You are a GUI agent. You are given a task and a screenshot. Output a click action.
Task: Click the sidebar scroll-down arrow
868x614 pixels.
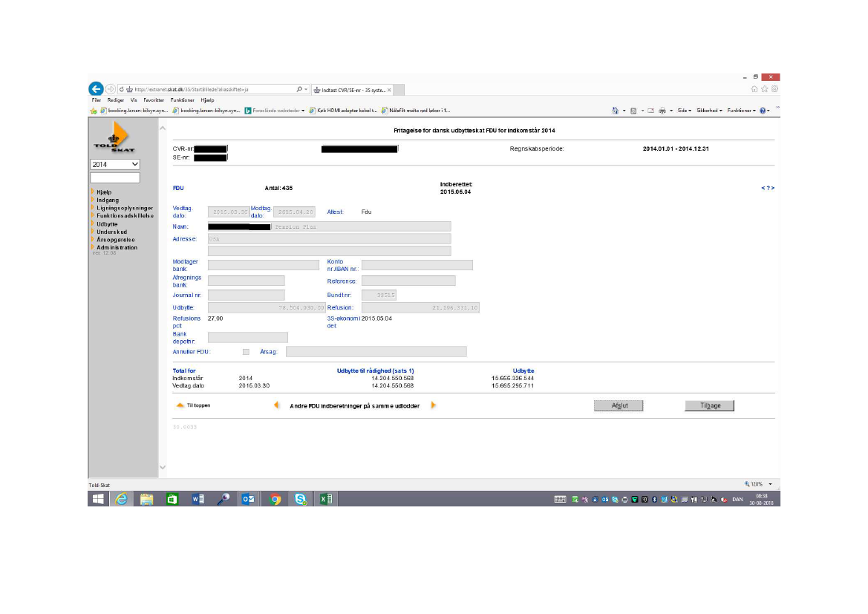(x=163, y=467)
